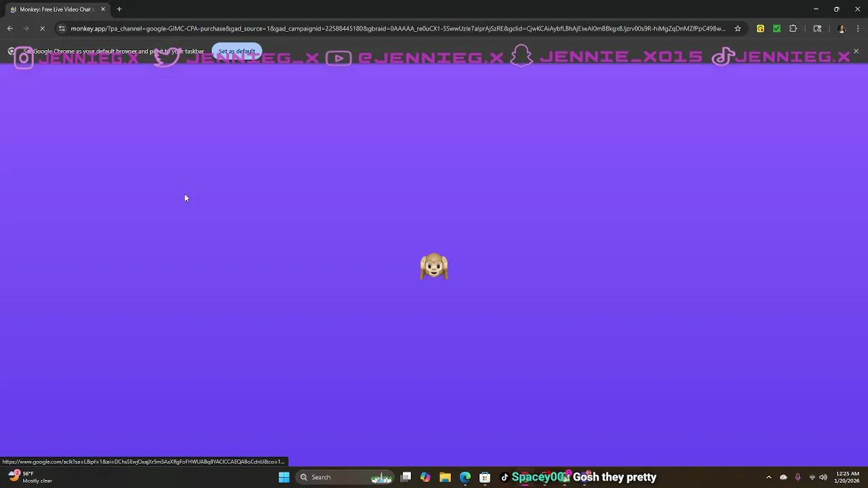Open File Explorer from the taskbar

tap(445, 477)
